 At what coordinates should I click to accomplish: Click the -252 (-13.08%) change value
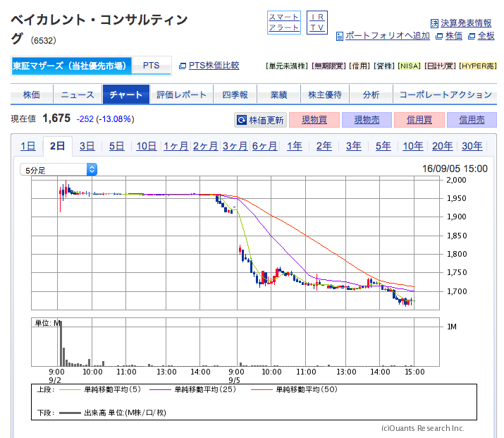coord(106,119)
